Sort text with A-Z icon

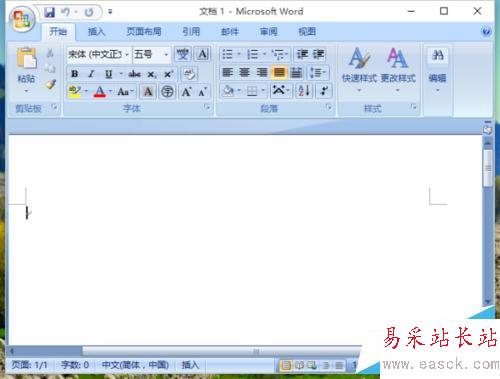304,91
